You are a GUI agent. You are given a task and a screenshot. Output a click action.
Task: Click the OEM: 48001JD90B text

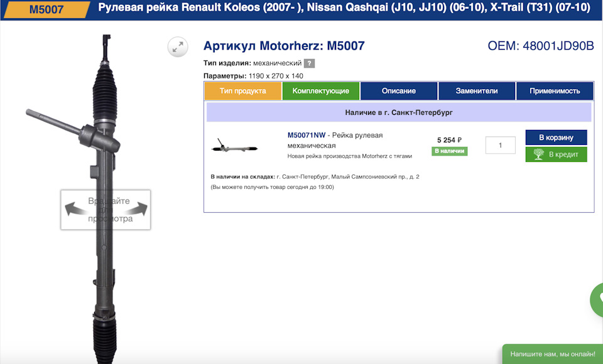[x=541, y=46]
